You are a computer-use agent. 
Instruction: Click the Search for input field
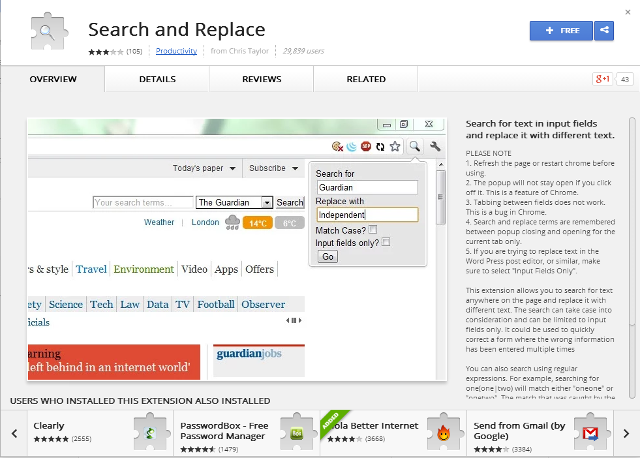coord(367,187)
